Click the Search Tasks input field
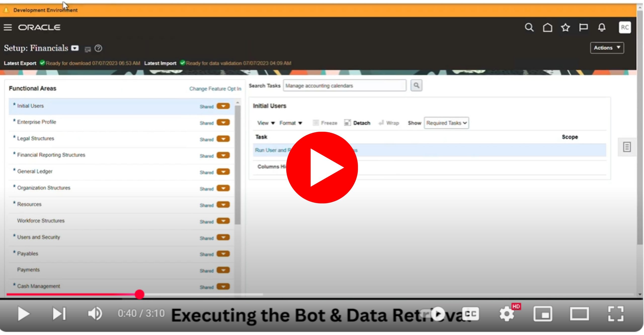Screen dimensions: 644x335 (x=344, y=86)
